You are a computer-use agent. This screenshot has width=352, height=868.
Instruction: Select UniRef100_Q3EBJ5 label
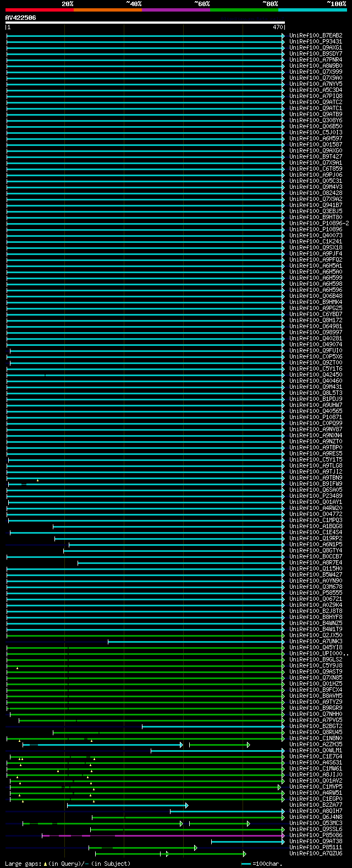316,211
